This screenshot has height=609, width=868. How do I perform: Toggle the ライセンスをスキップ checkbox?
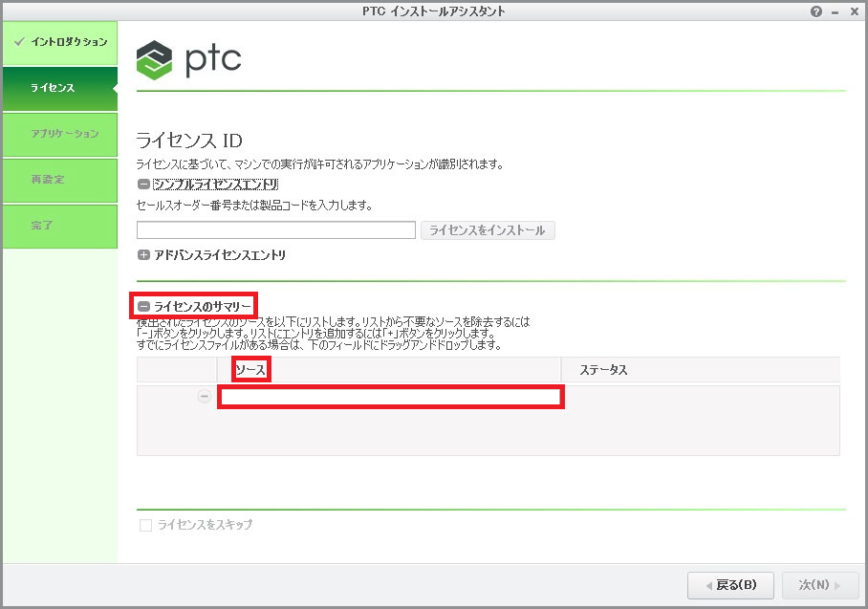(145, 525)
